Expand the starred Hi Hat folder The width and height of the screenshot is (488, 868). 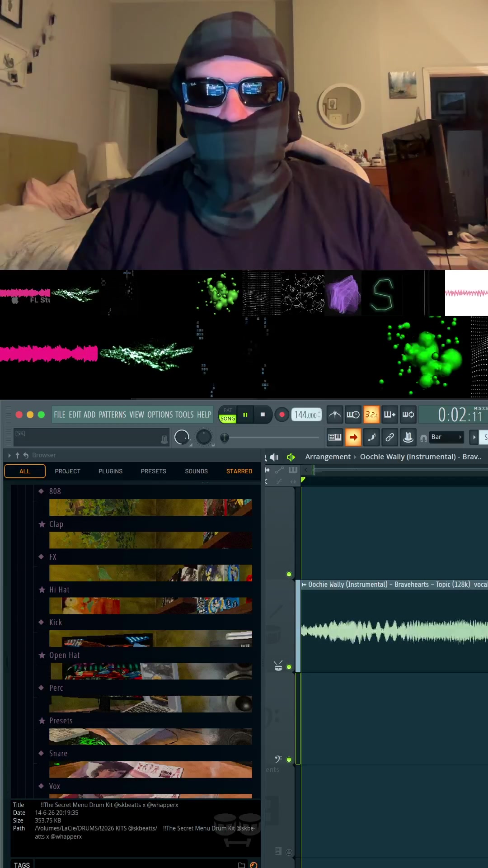(59, 590)
